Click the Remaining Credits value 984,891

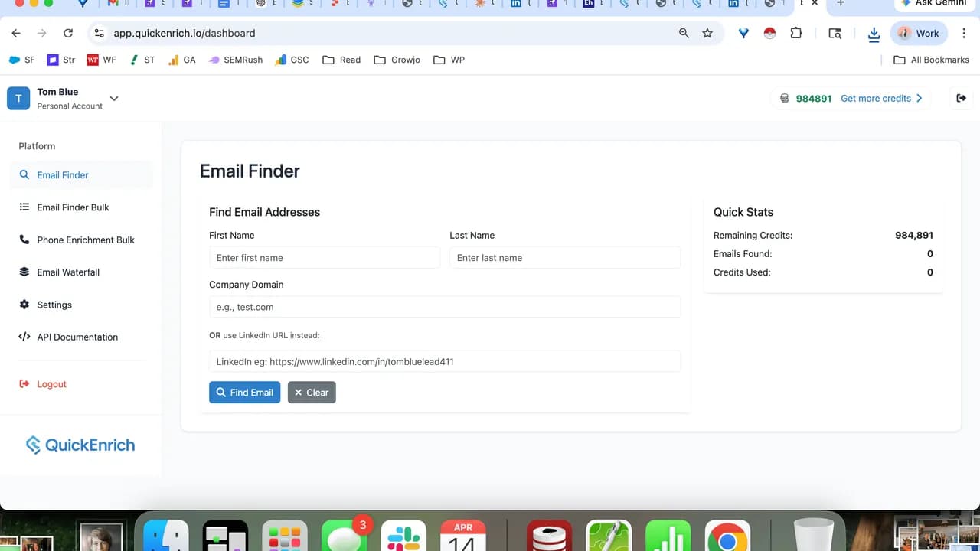click(914, 236)
